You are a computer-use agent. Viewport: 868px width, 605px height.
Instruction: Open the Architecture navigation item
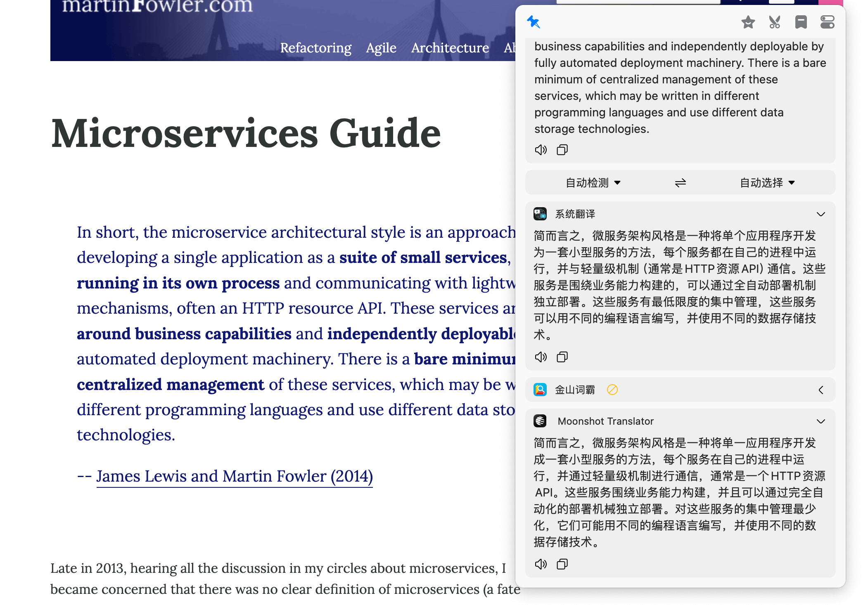[x=450, y=48]
